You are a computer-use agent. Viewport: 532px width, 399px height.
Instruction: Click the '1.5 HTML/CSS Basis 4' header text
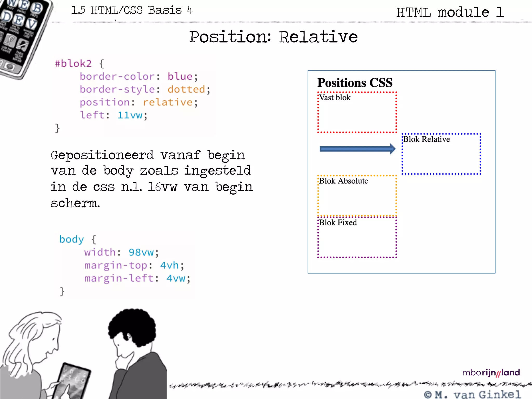coord(132,10)
